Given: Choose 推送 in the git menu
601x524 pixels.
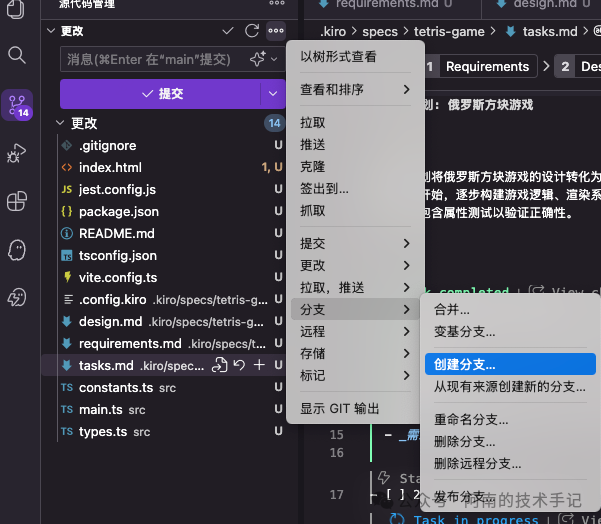Looking at the screenshot, I should coord(355,145).
